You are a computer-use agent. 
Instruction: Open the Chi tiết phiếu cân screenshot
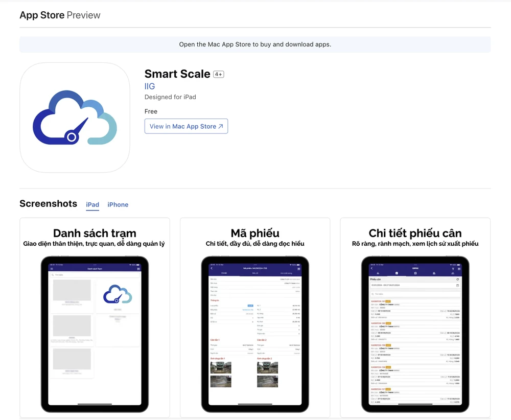click(415, 318)
